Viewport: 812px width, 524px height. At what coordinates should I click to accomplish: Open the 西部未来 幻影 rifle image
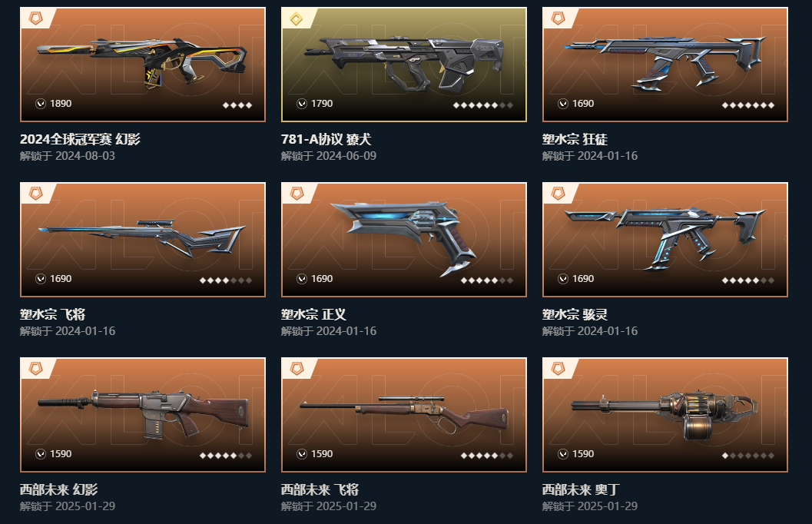(x=142, y=414)
